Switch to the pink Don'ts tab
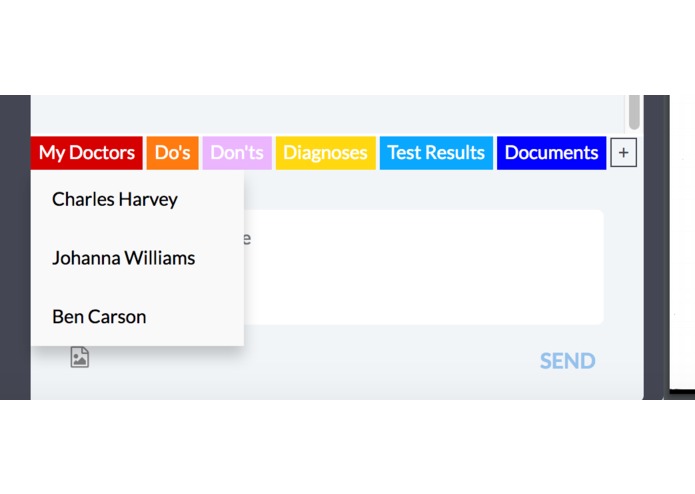The height and width of the screenshot is (494, 695). [x=237, y=153]
